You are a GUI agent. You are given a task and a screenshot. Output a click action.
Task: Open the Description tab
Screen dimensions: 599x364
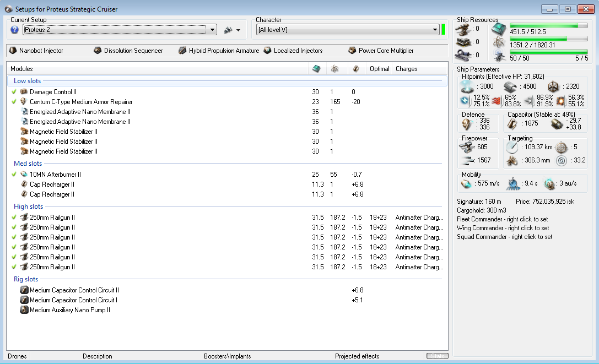[x=98, y=356]
